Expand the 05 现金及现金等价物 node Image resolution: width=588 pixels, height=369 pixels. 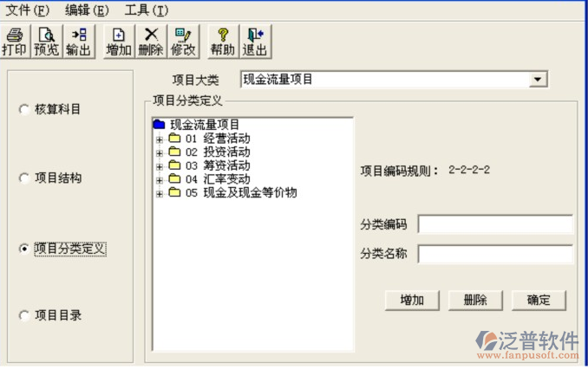click(x=160, y=193)
